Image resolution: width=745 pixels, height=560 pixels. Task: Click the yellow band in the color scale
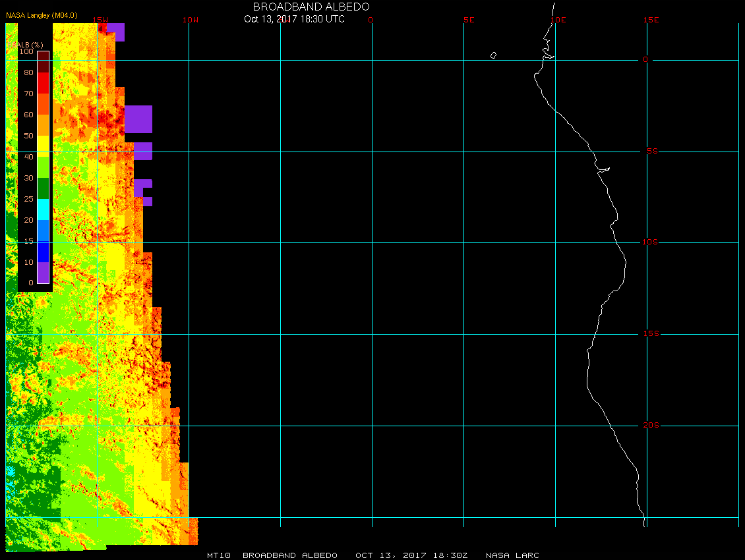(43, 146)
